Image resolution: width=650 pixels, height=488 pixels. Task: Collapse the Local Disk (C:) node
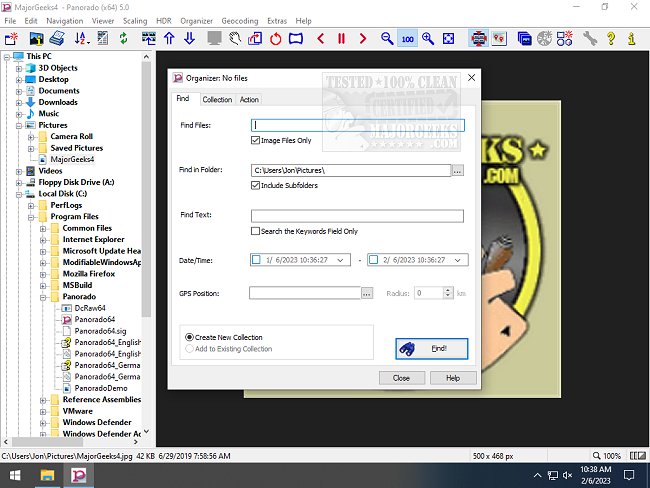pyautogui.click(x=19, y=194)
